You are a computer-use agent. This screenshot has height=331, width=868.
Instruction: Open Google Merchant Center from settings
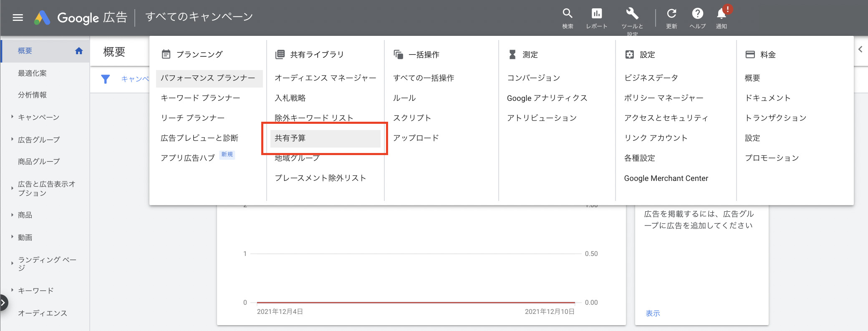click(666, 178)
